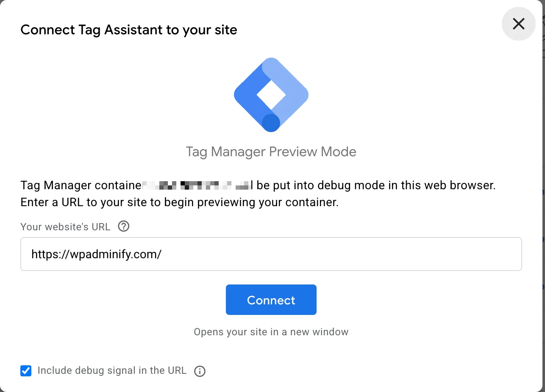
Task: Click the blue diamond Preview Mode graphic
Action: (271, 94)
